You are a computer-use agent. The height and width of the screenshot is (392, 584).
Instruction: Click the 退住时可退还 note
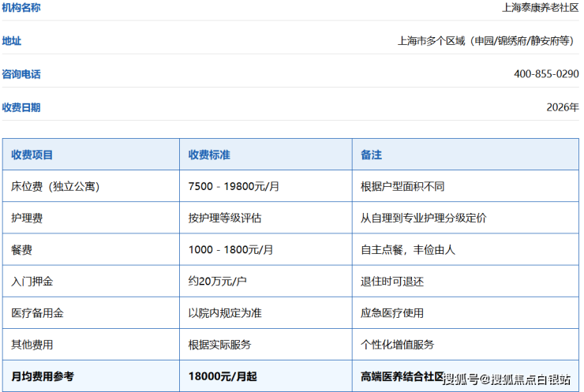coord(391,281)
